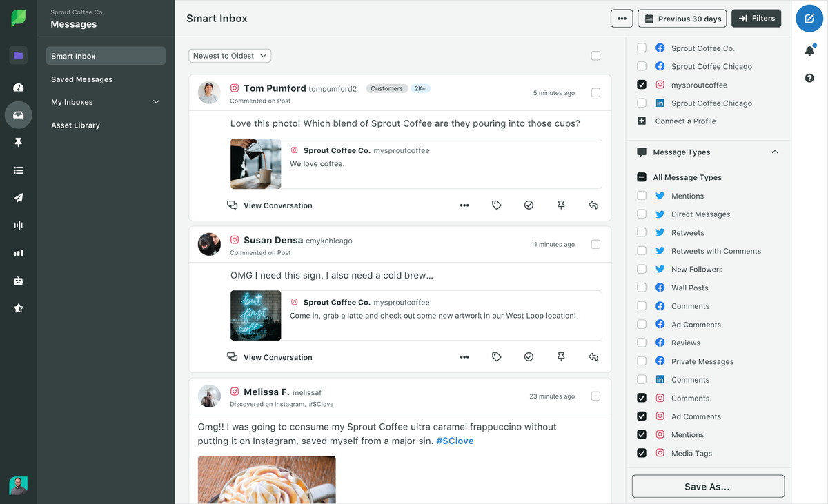828x504 pixels.
Task: Open more options on Tom Pumford's message
Action: (464, 205)
